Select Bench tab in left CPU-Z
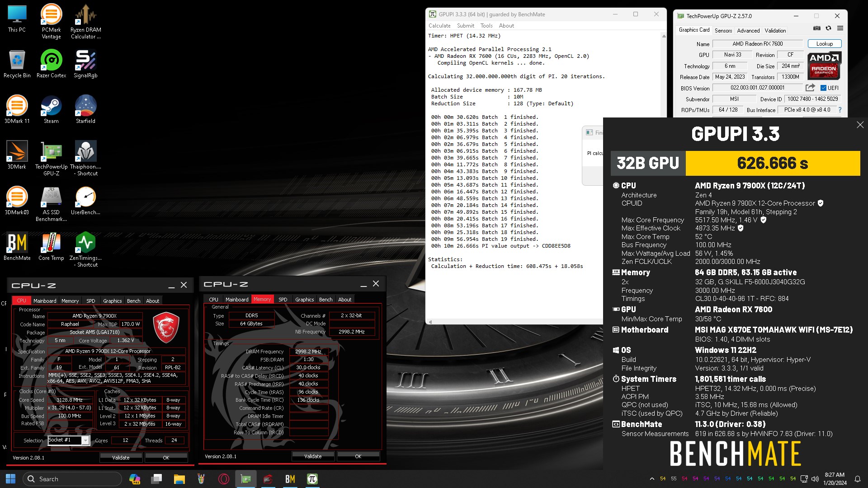 (x=133, y=301)
